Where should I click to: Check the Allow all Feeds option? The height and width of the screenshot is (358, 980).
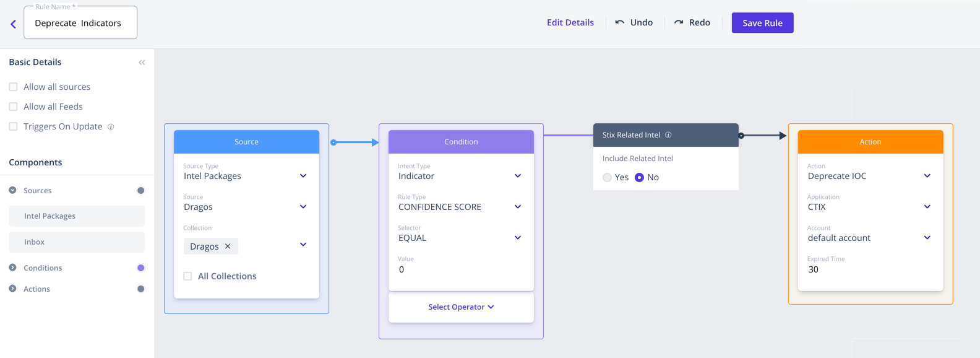coord(13,107)
